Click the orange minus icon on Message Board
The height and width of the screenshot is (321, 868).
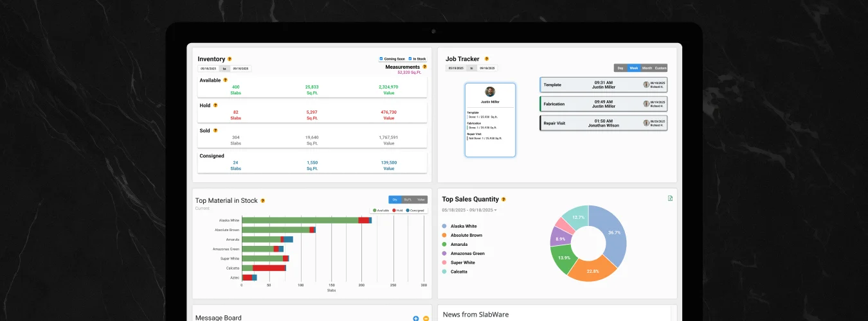point(426,318)
